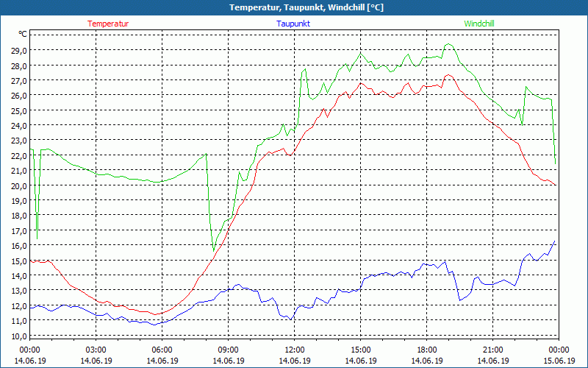Screen dimensions: 588x368
Task: Click the 22,0 y-axis value
Action: pos(19,156)
